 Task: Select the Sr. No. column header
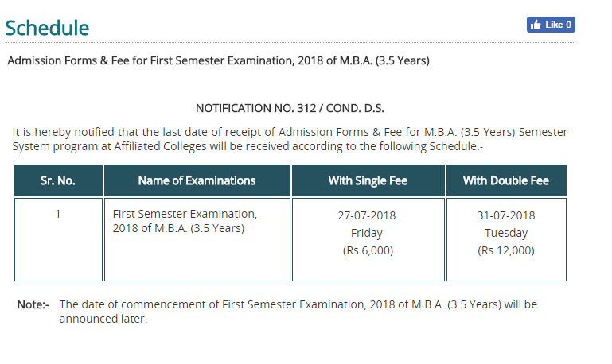click(58, 180)
